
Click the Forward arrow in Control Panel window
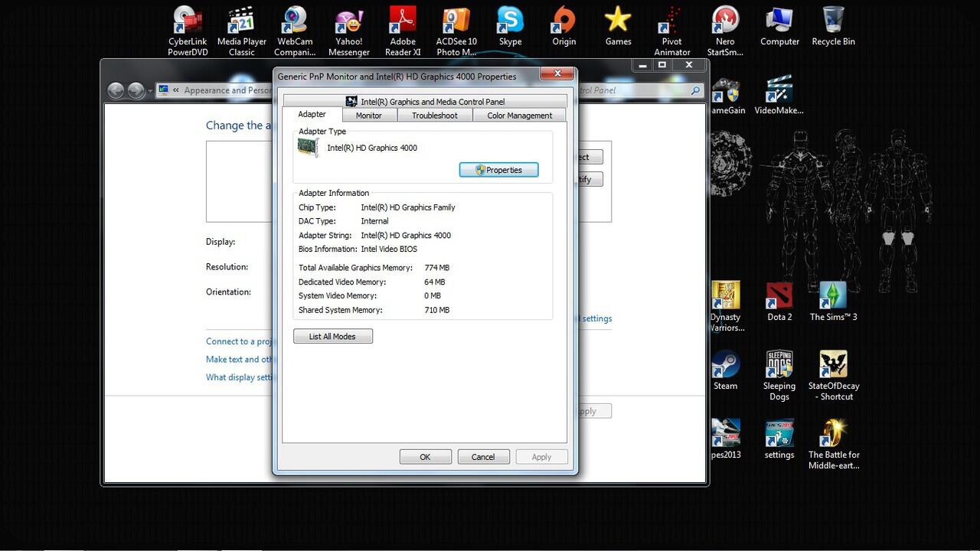[136, 90]
